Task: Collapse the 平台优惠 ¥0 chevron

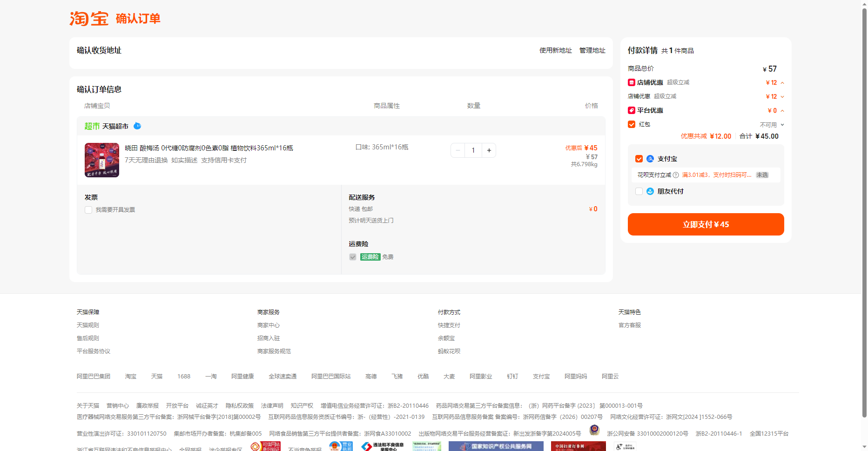Action: tap(782, 111)
